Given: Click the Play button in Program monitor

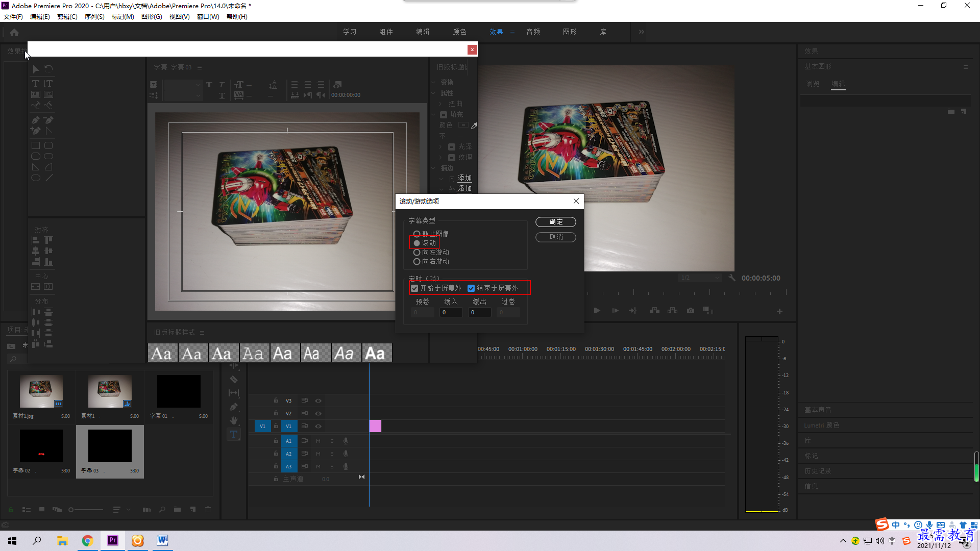Looking at the screenshot, I should [597, 311].
